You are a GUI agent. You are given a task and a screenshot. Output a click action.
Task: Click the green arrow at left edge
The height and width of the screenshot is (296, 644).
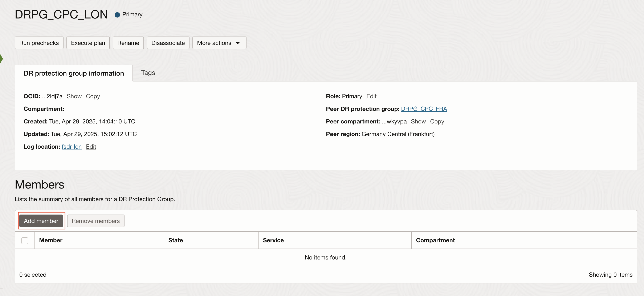(x=1, y=59)
